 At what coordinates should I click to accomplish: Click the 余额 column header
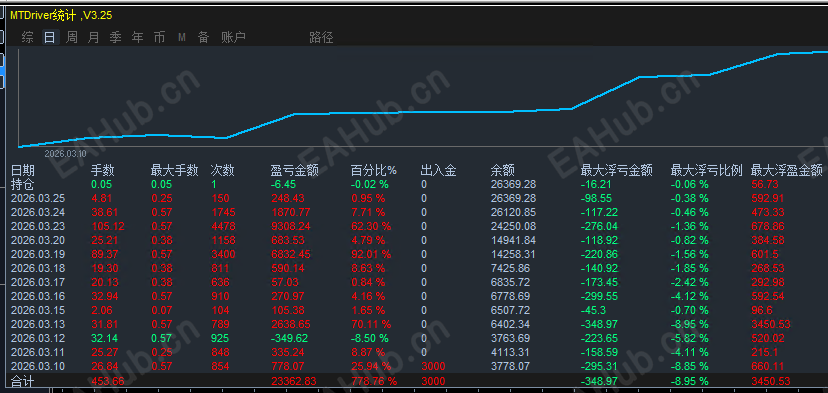tap(503, 171)
